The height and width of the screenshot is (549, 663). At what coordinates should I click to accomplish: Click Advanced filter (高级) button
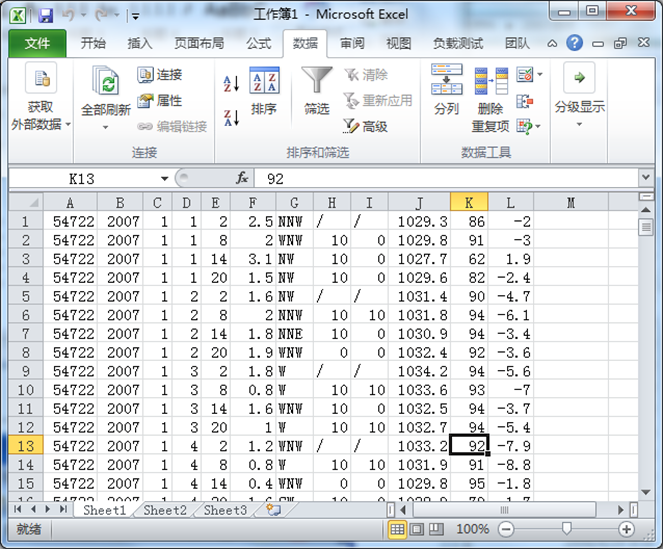365,126
